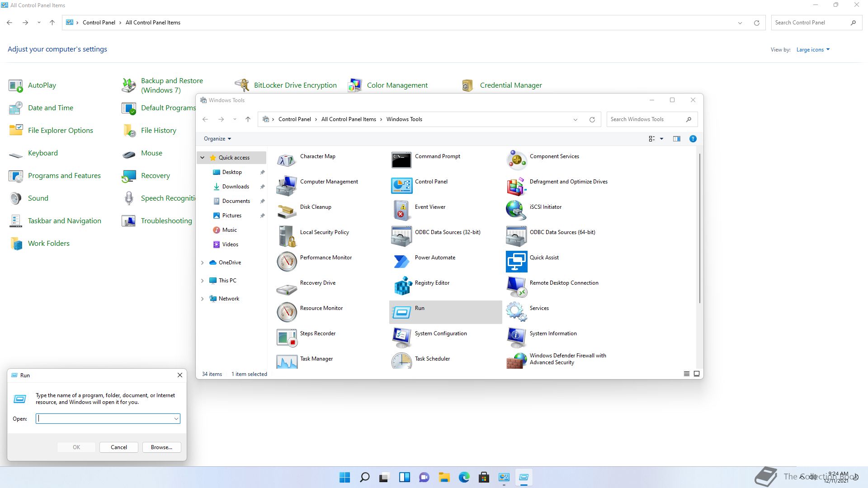Open the Large icons view-by dropdown
868x488 pixels.
coord(813,50)
